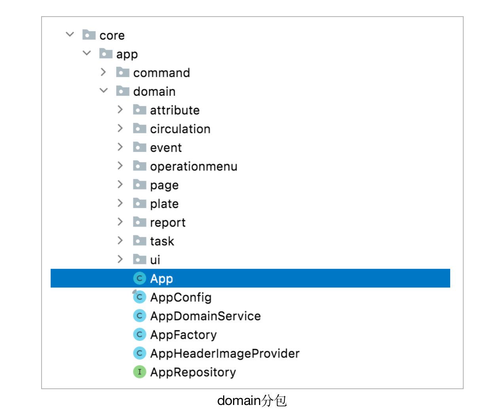This screenshot has height=420, width=504.
Task: Select the event package label
Action: pyautogui.click(x=166, y=148)
